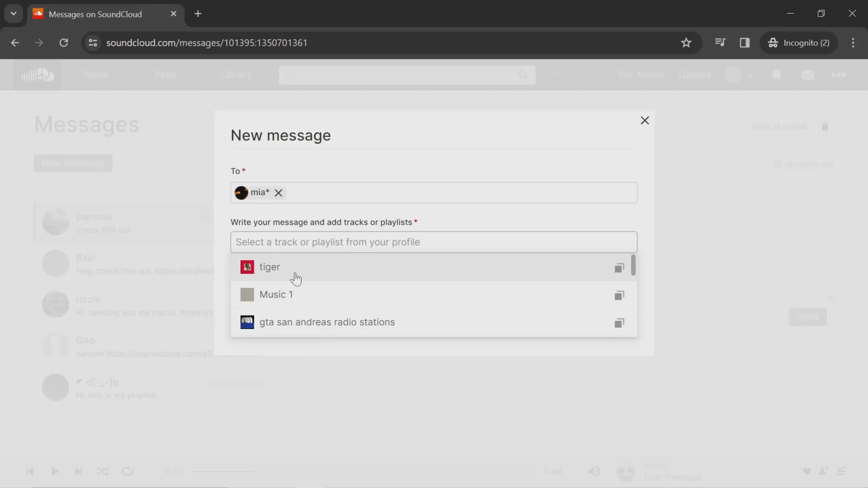Open the more options ellipsis menu
This screenshot has width=868, height=488.
pos(839,75)
